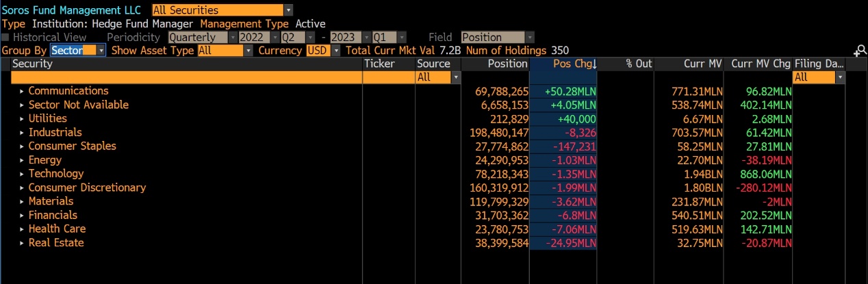The height and width of the screenshot is (284, 868).
Task: Open the Currency USD dropdown
Action: click(x=323, y=51)
